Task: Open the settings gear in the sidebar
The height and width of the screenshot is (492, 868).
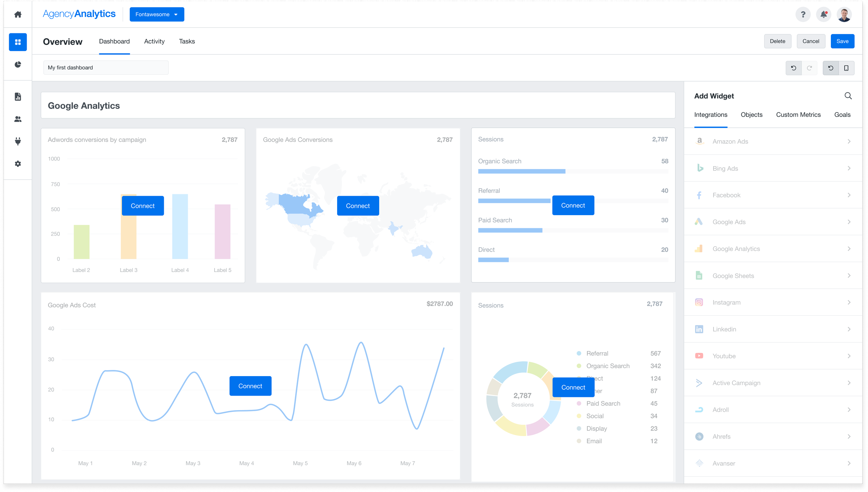Action: click(18, 164)
